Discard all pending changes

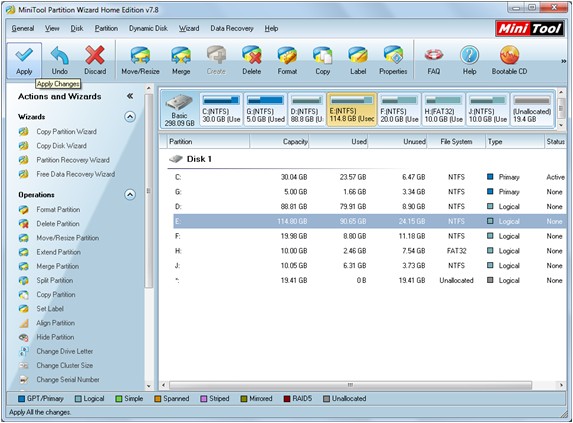coord(95,61)
